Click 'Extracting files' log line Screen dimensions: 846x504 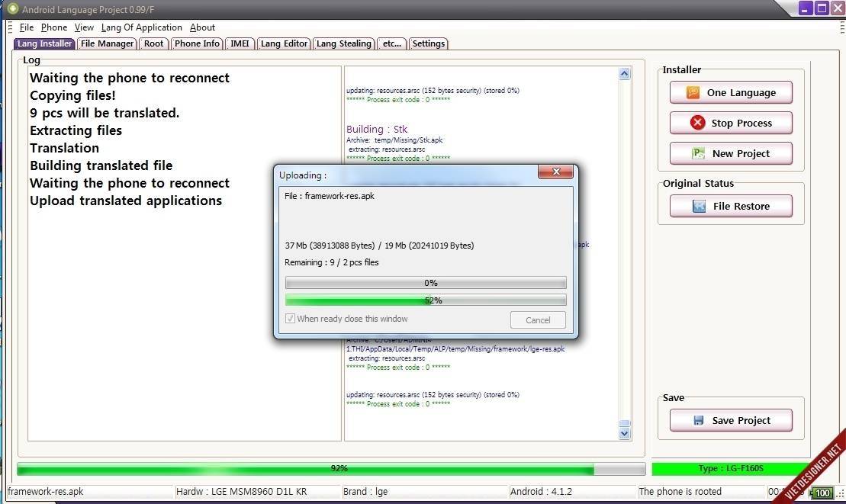(76, 130)
